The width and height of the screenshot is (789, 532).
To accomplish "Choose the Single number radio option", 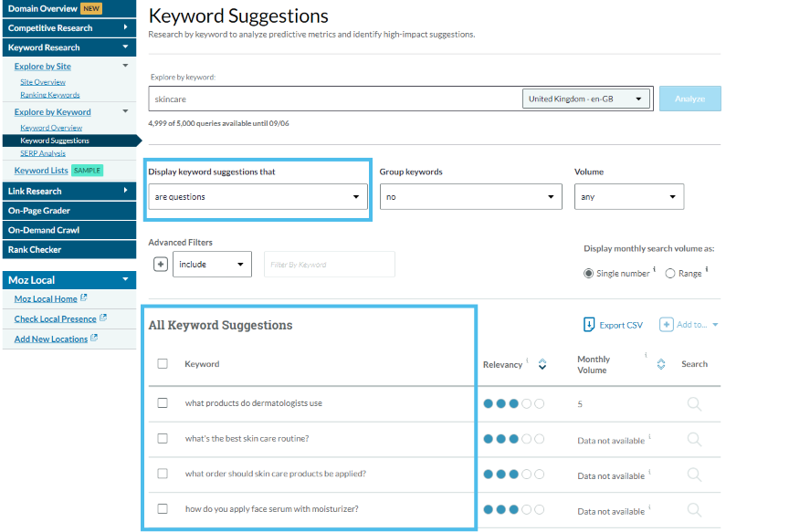I will [x=588, y=273].
